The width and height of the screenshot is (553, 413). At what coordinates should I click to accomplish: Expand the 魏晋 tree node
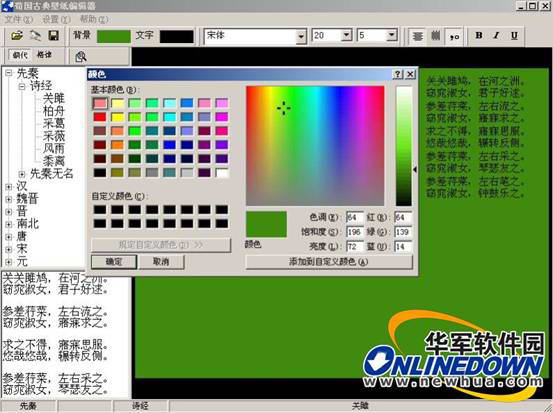8,199
